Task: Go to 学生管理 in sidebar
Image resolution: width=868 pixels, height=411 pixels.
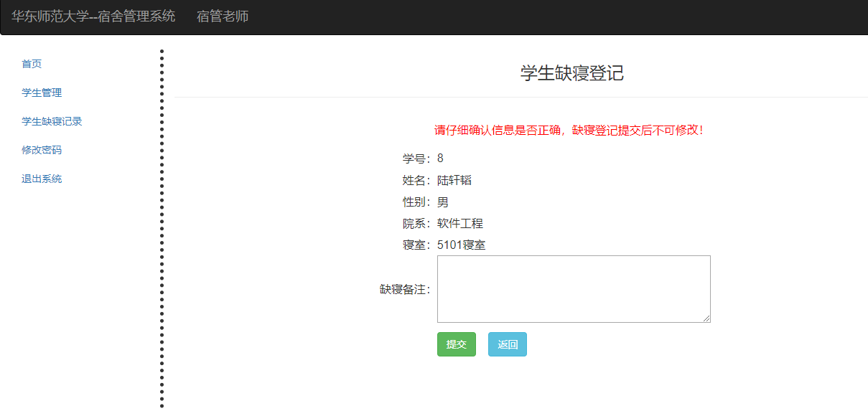Action: tap(42, 93)
